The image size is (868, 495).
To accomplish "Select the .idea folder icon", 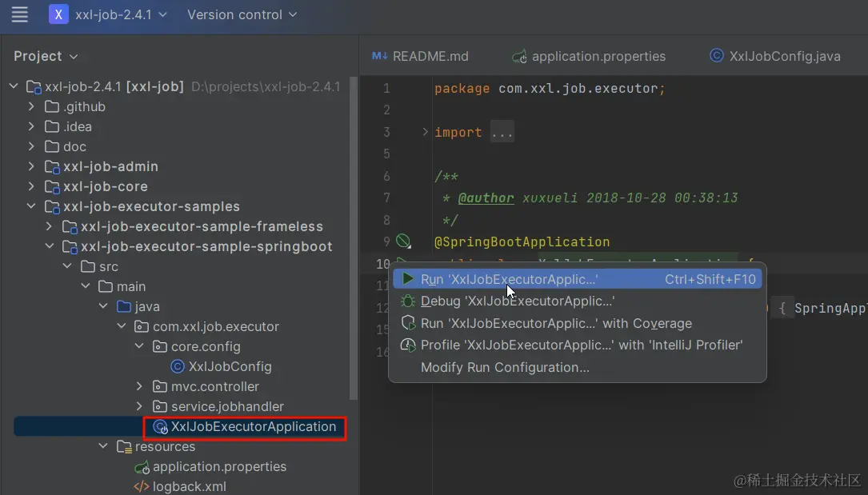I will pos(52,126).
